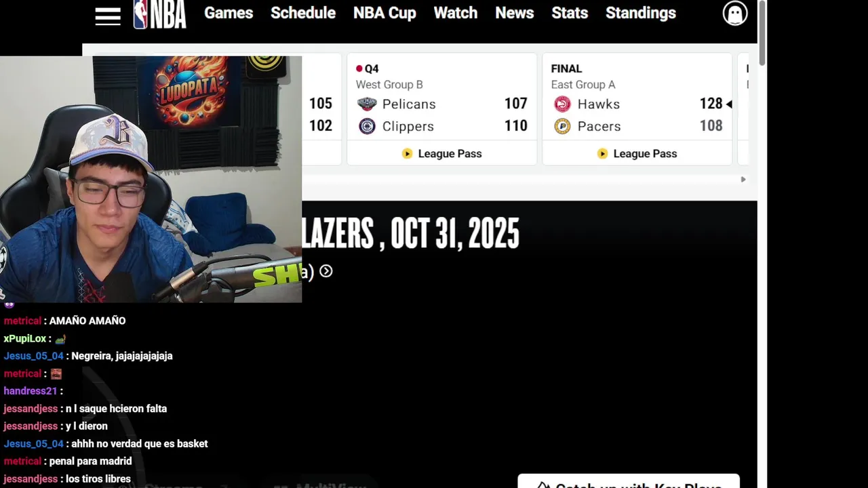Click the Hawks team logo

[x=562, y=104]
